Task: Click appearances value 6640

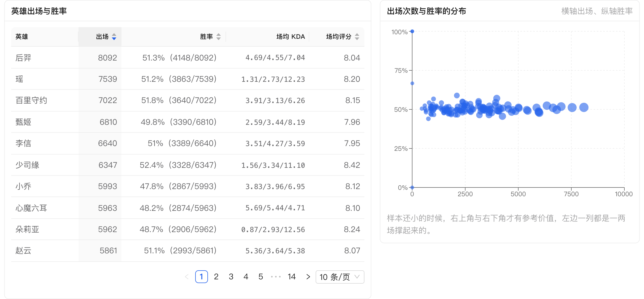Action: [x=107, y=143]
